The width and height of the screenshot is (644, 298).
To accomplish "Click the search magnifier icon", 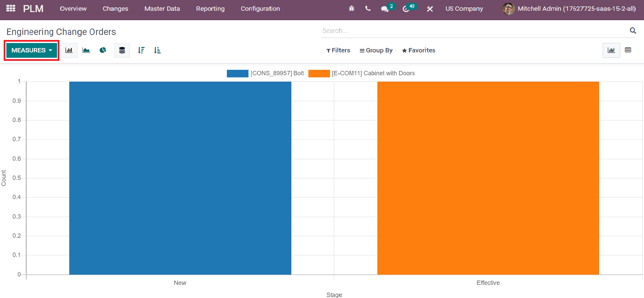I will pos(633,31).
